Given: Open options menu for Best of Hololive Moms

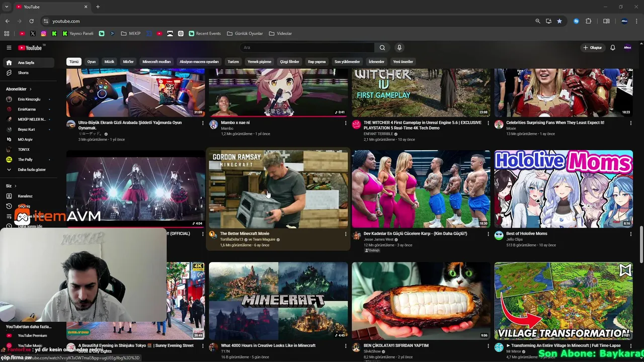Looking at the screenshot, I should coord(631,234).
